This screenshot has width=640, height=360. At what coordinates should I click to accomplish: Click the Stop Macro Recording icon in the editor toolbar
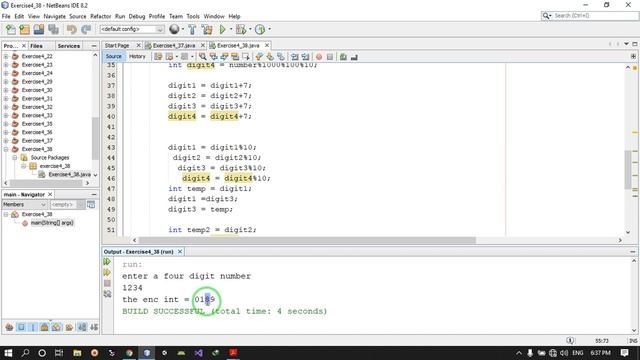(x=330, y=57)
